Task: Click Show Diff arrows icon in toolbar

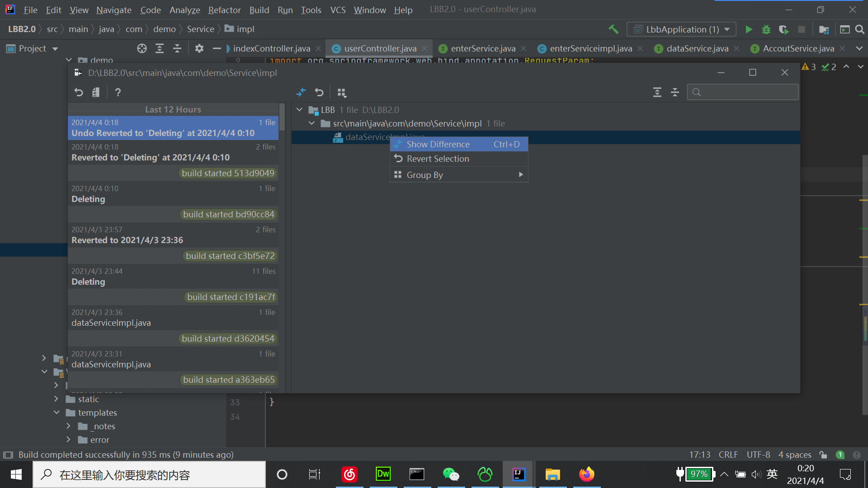Action: (301, 92)
